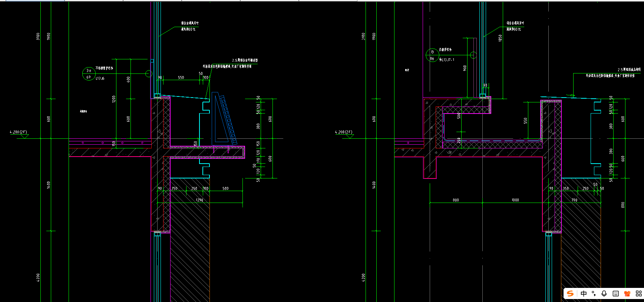Select the 1290 overall dimension text

(199, 200)
